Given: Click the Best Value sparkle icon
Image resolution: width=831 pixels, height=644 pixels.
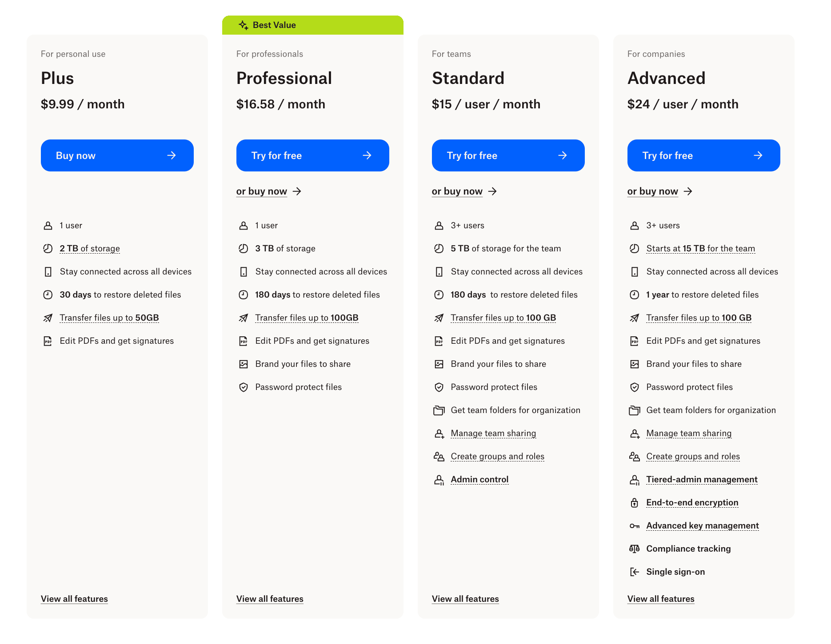Looking at the screenshot, I should (243, 25).
